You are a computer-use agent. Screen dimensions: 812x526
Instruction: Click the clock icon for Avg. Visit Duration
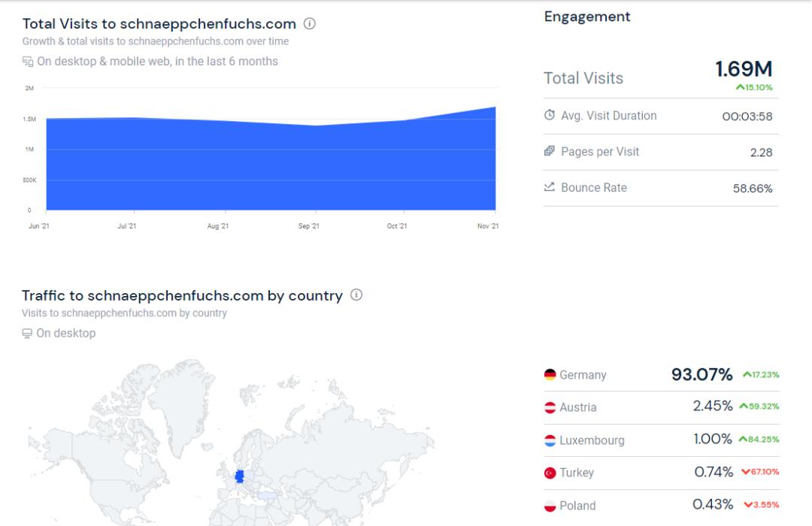tap(550, 116)
